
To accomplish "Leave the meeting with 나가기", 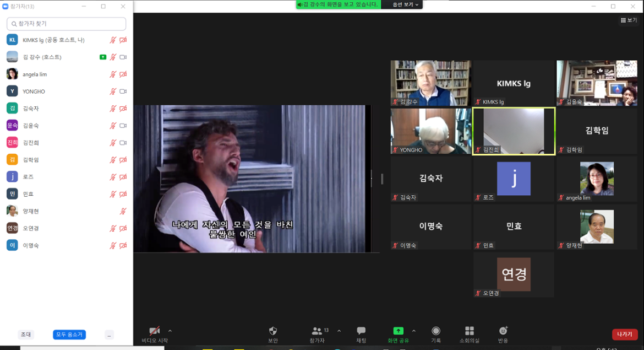I will tap(624, 334).
